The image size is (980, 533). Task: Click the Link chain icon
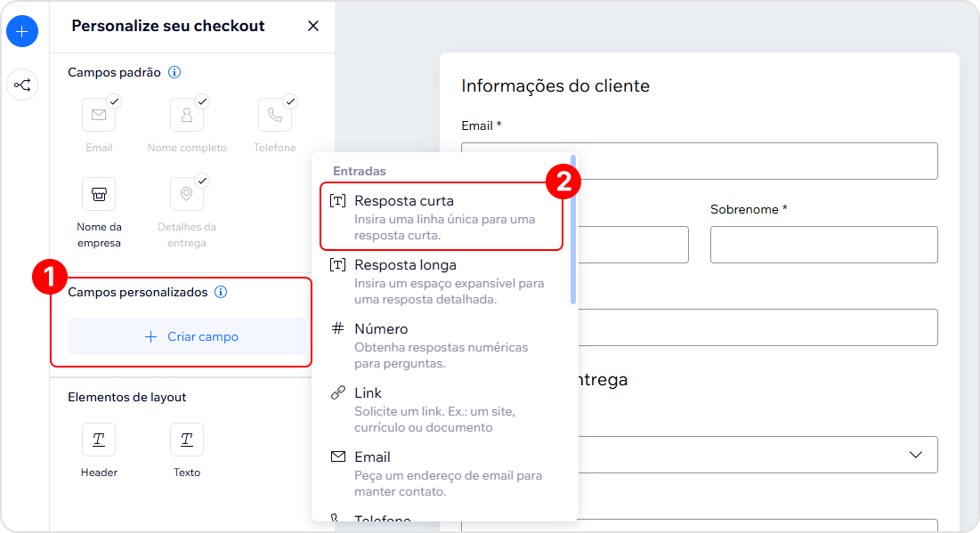pyautogui.click(x=337, y=392)
